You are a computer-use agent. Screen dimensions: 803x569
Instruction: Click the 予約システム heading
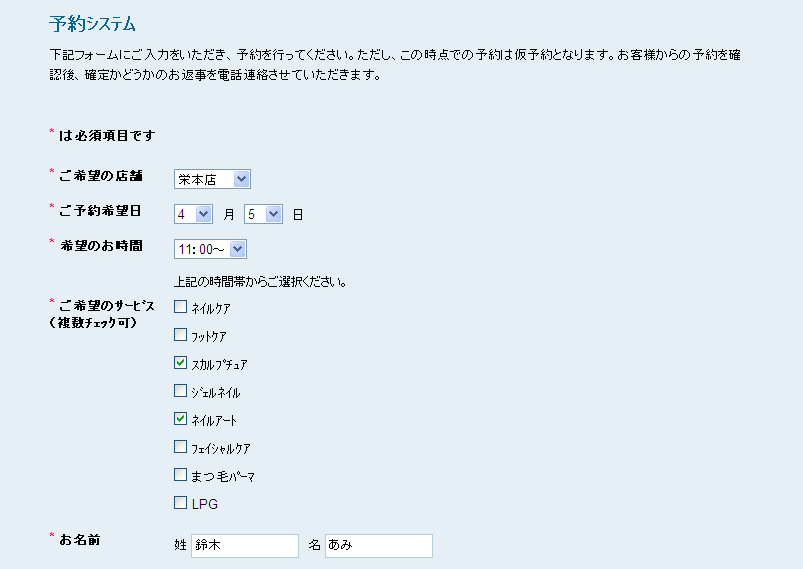point(92,24)
